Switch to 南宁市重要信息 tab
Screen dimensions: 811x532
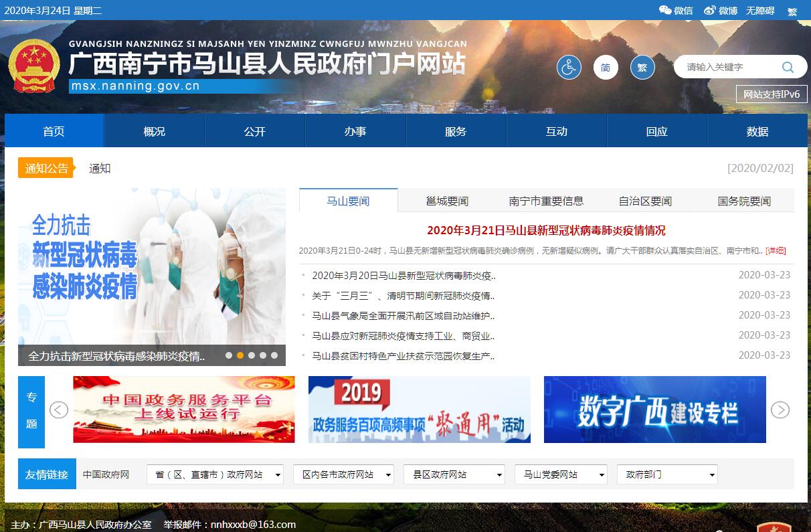click(546, 201)
